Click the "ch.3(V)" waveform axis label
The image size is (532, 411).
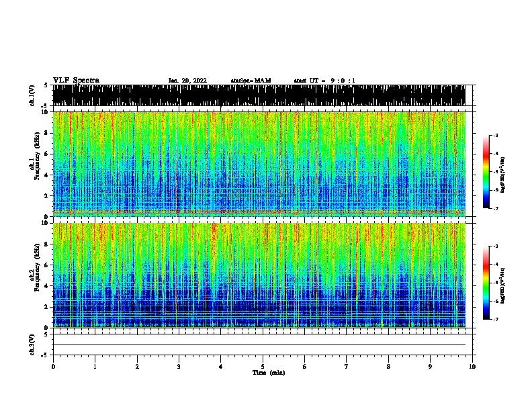32,345
